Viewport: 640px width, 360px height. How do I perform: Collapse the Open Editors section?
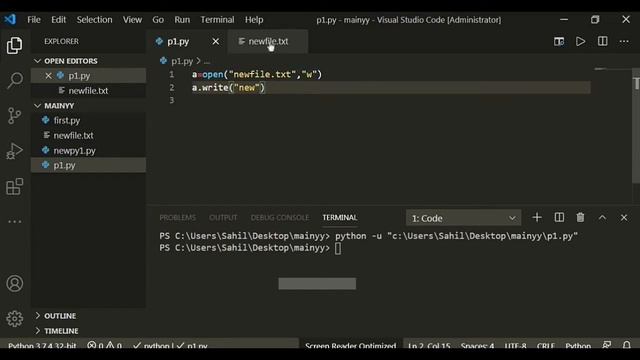[x=38, y=61]
